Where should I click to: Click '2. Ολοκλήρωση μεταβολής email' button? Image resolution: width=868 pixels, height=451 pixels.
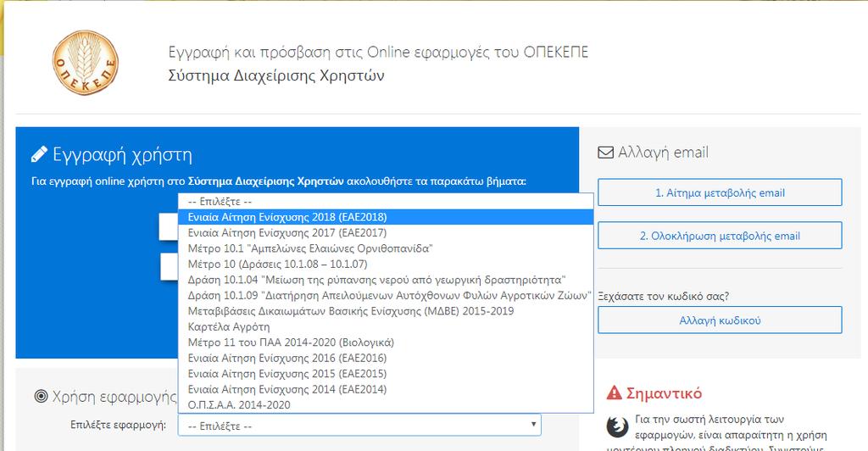(x=720, y=236)
